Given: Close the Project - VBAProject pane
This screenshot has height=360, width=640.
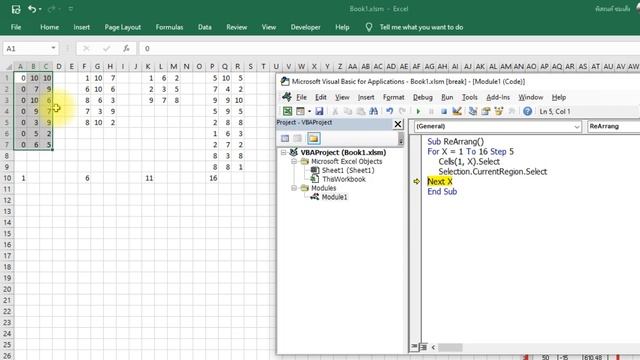Looking at the screenshot, I should (x=398, y=124).
